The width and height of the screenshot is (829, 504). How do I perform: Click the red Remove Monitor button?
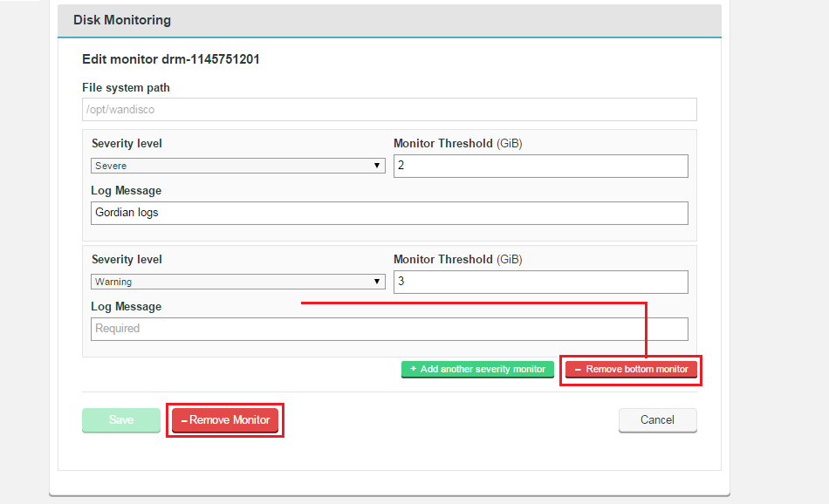point(225,420)
